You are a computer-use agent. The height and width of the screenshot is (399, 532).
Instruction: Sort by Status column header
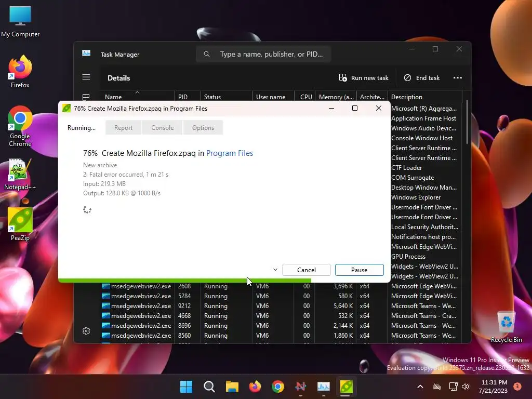point(227,97)
